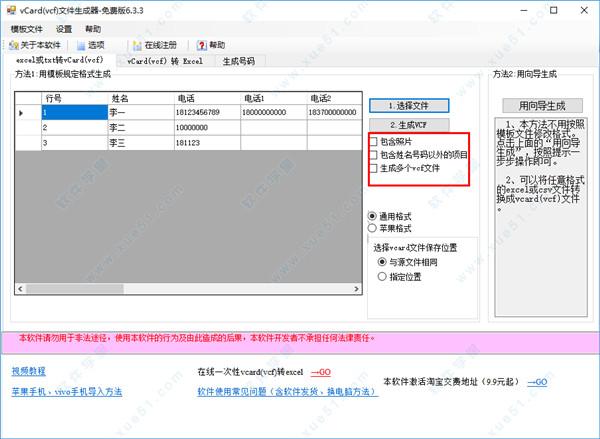Select row 1 using the row arrow indicator
The image size is (600, 439).
pyautogui.click(x=23, y=113)
